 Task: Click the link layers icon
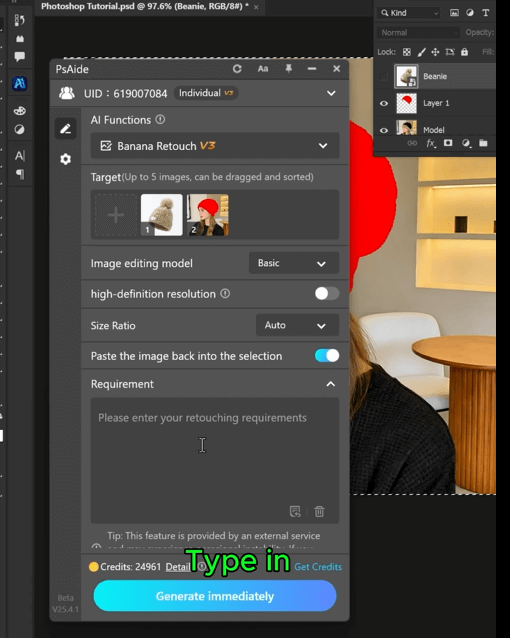[x=412, y=143]
